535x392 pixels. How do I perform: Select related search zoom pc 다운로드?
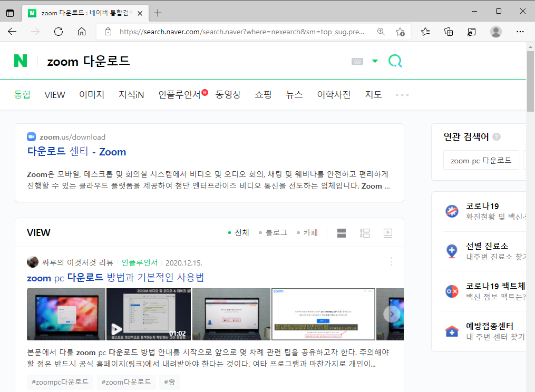click(x=481, y=160)
